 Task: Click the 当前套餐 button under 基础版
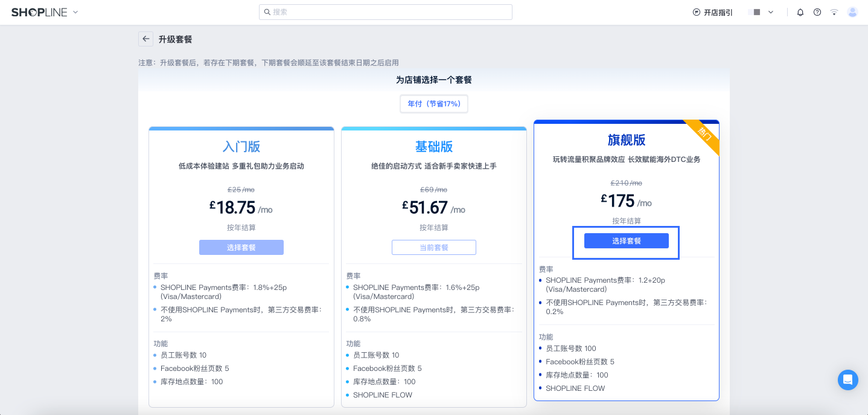434,248
